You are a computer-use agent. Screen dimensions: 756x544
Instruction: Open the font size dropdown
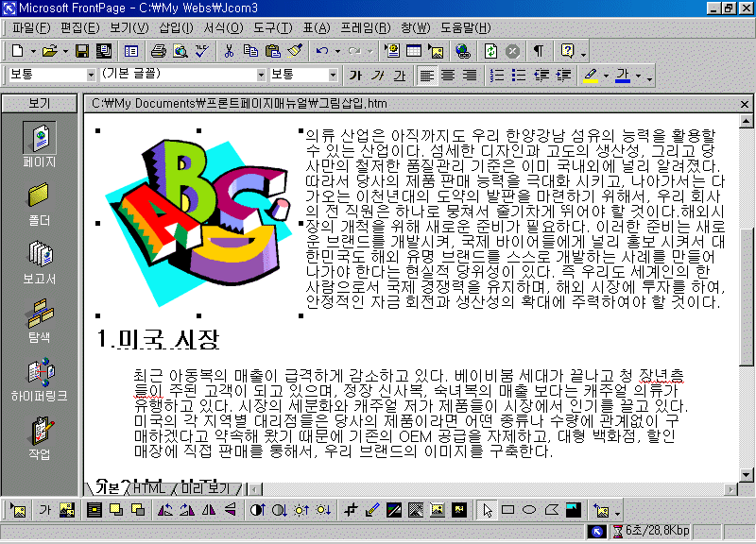pyautogui.click(x=333, y=75)
